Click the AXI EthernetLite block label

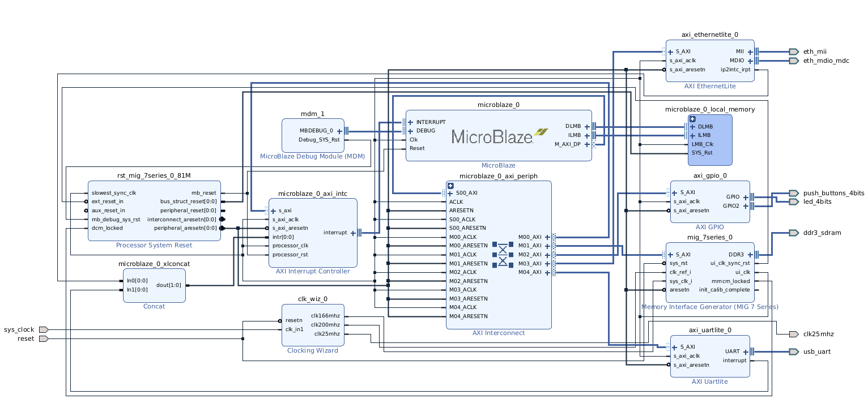[709, 86]
